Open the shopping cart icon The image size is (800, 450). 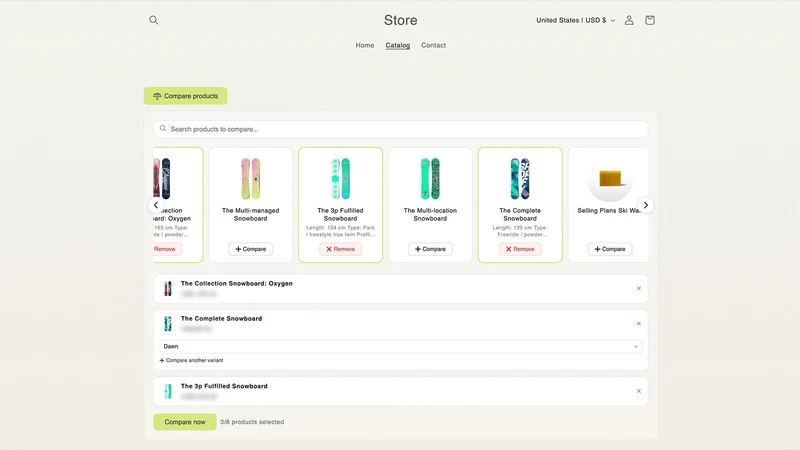click(x=649, y=20)
